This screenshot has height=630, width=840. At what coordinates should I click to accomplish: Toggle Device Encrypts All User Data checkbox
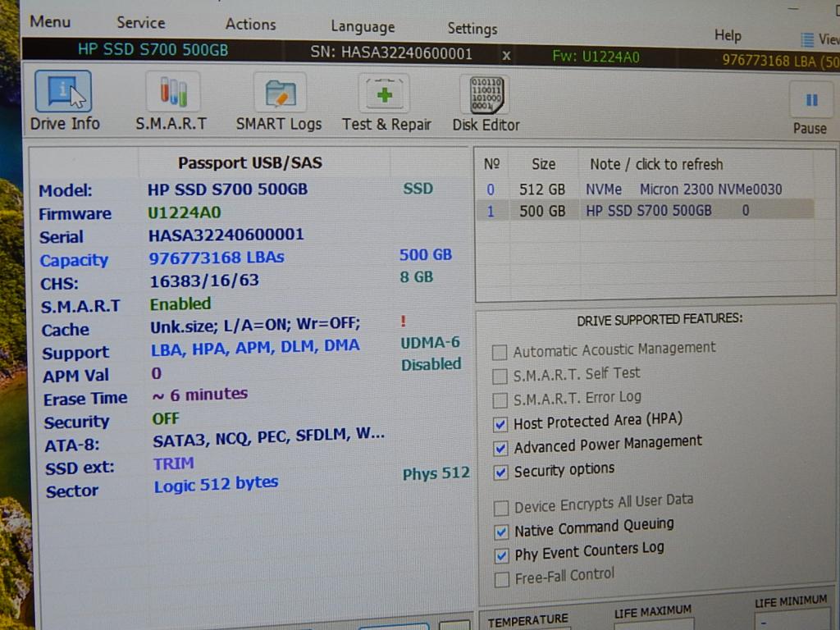click(x=501, y=508)
